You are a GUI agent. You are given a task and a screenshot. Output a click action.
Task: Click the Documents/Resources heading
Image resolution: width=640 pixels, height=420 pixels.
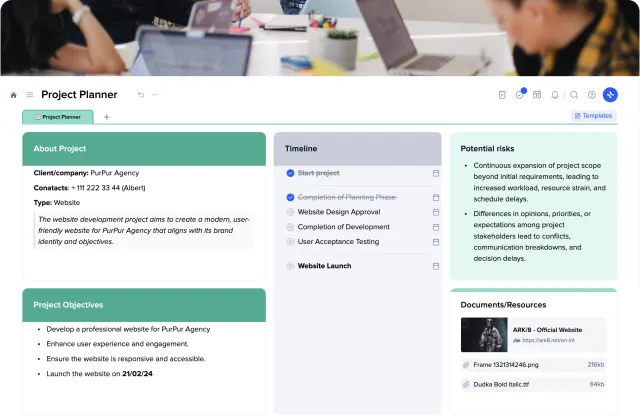(x=503, y=305)
